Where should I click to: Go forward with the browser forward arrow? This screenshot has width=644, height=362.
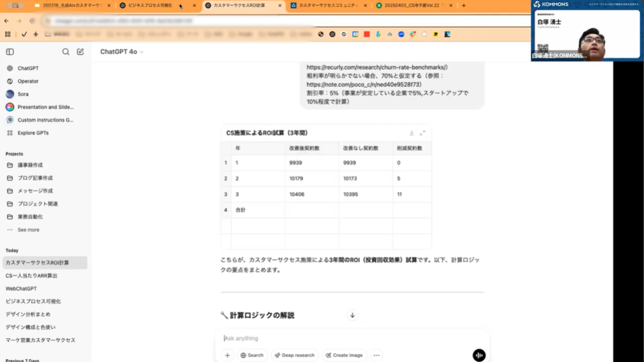click(19, 21)
